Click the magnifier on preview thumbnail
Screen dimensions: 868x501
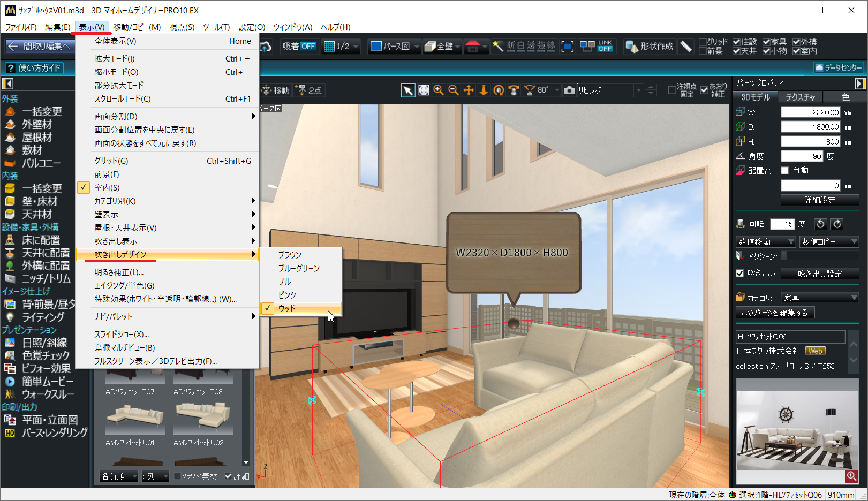(x=851, y=476)
